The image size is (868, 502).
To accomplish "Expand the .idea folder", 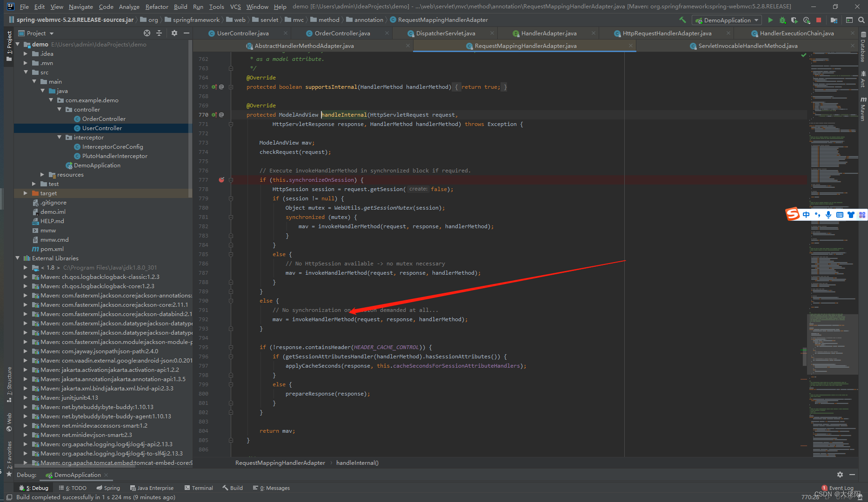I will [26, 53].
